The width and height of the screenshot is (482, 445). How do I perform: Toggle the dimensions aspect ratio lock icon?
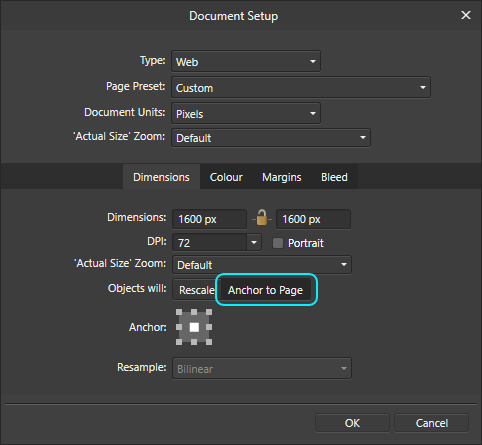262,218
